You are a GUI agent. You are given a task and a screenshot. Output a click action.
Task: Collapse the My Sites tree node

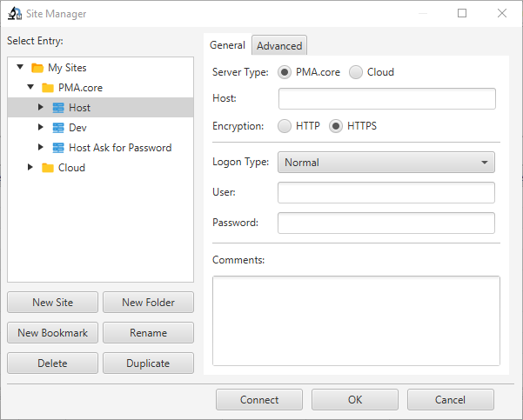[x=20, y=68]
